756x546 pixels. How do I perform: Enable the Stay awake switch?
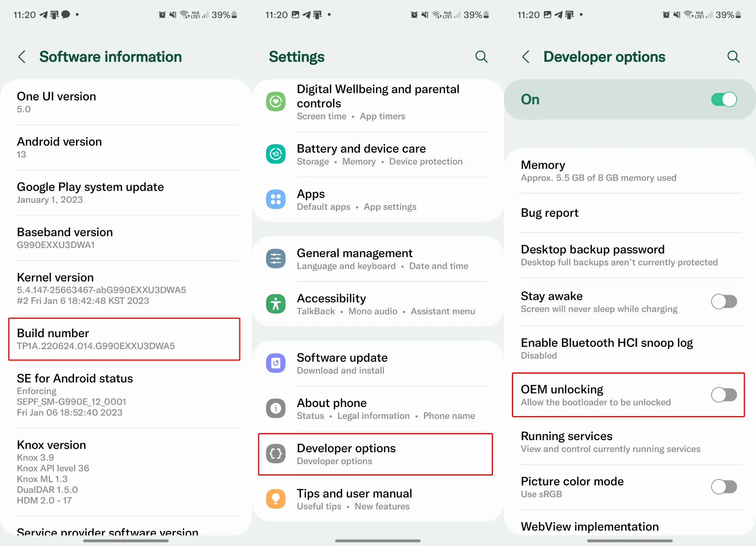point(724,302)
